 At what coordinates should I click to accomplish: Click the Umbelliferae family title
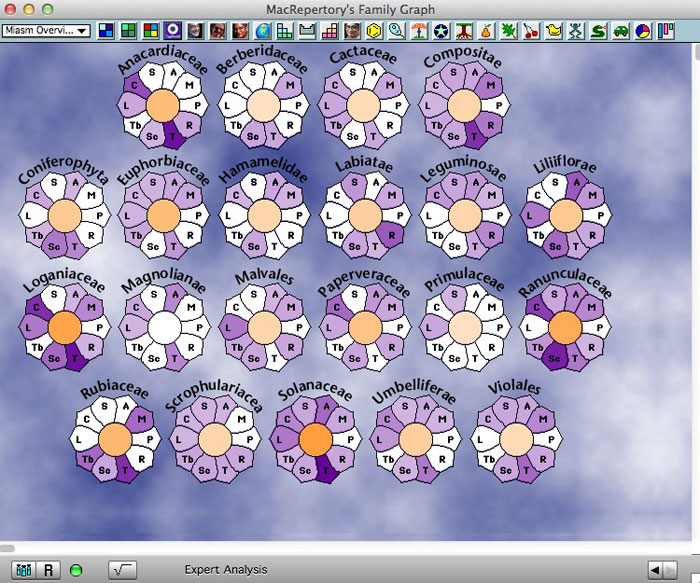pyautogui.click(x=414, y=392)
